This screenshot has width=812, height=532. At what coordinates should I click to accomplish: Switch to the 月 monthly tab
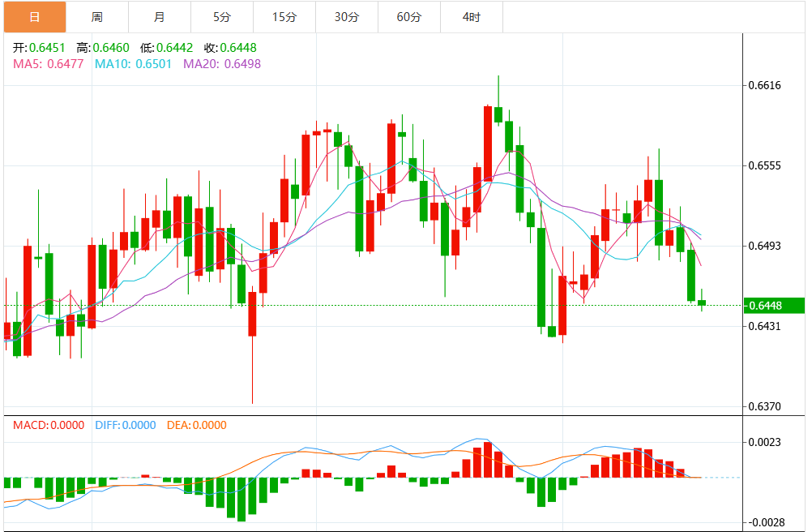tap(160, 17)
